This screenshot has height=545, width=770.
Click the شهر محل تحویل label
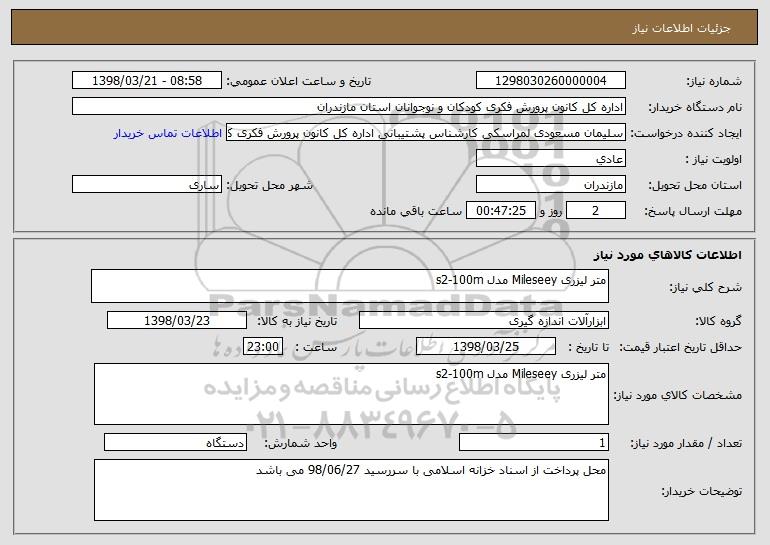(269, 186)
